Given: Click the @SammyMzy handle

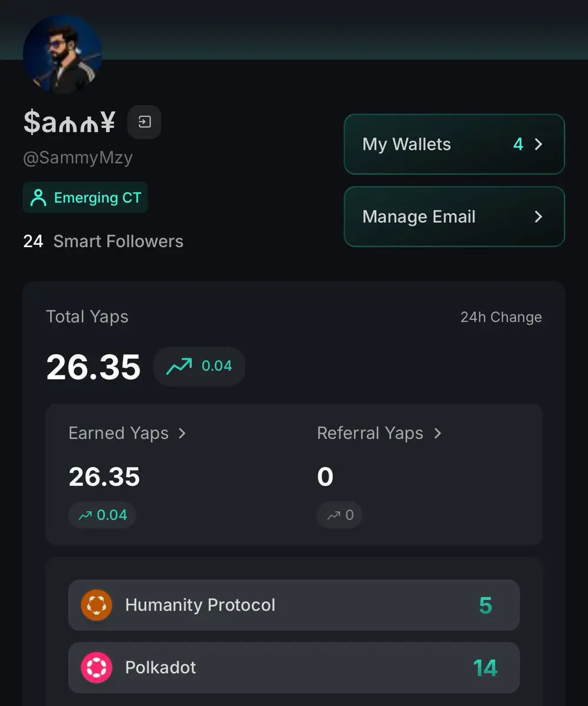Looking at the screenshot, I should pos(78,158).
